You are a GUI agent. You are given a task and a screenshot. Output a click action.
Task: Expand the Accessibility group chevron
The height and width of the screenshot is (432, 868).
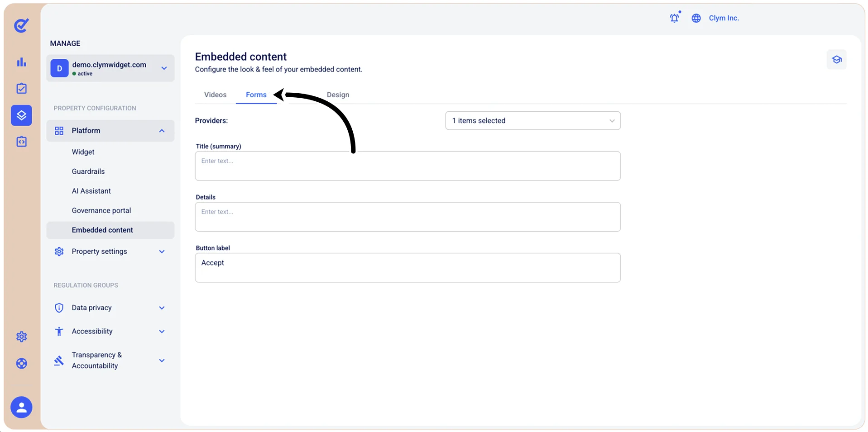(x=162, y=332)
